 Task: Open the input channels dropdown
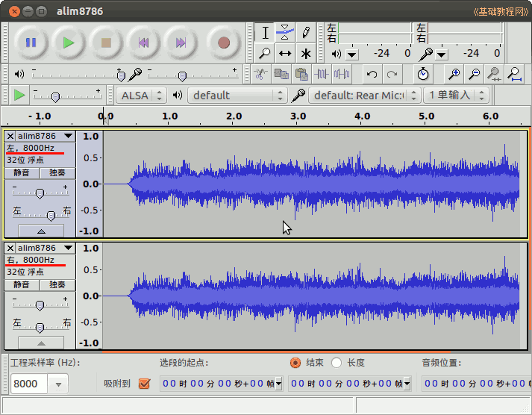pos(457,96)
